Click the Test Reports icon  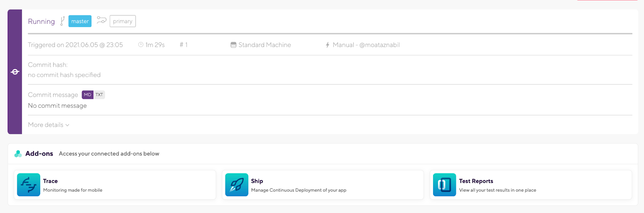click(444, 185)
